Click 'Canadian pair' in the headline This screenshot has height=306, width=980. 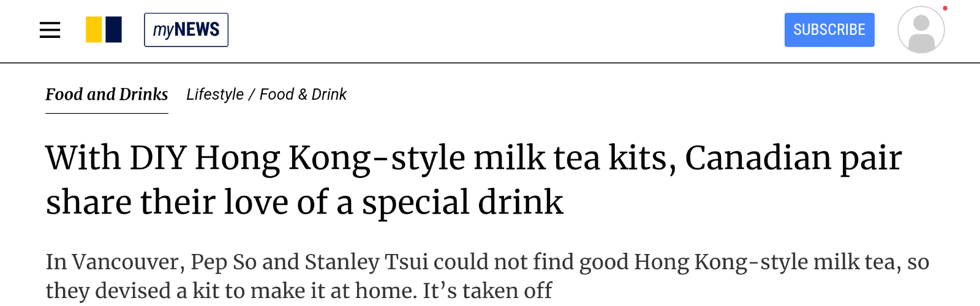tap(793, 158)
